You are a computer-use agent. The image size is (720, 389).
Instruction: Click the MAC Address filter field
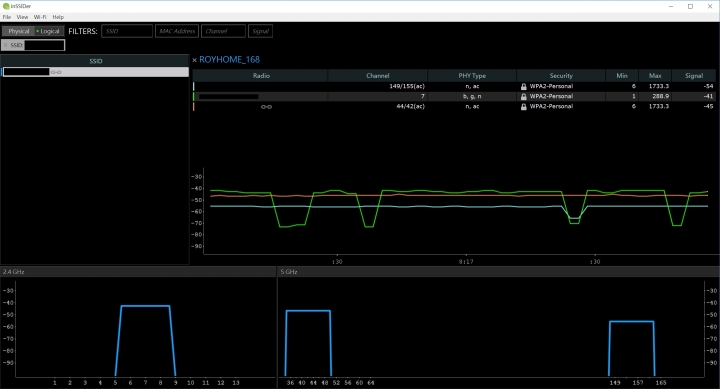[x=177, y=31]
